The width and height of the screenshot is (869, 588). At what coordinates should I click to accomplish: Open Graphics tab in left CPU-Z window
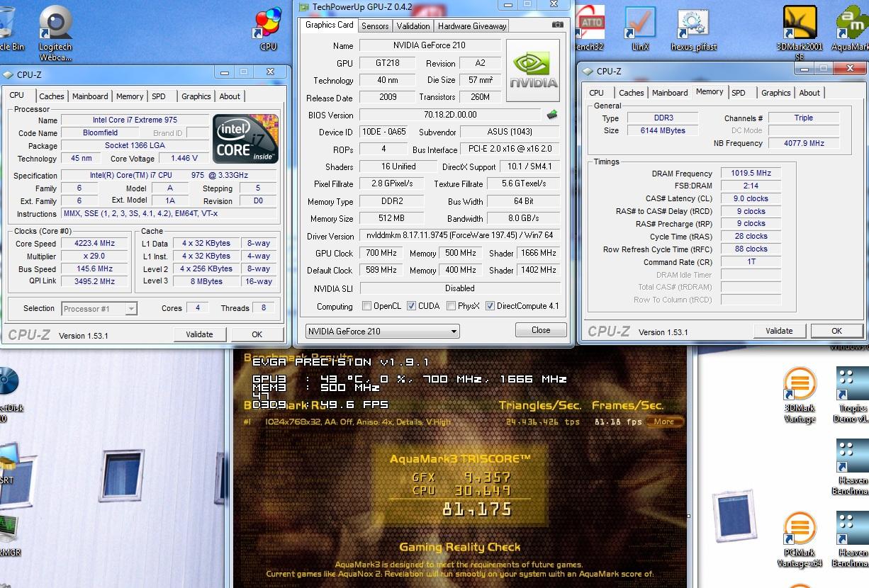[196, 96]
